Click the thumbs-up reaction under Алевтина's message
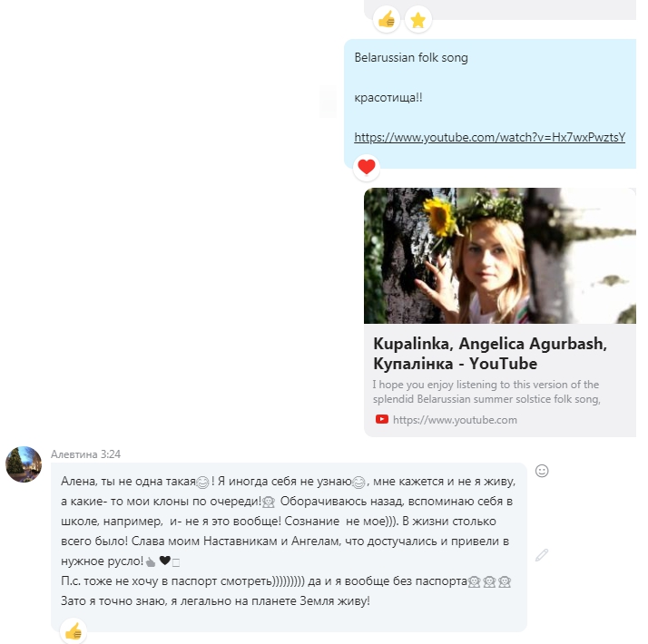 coord(74,631)
